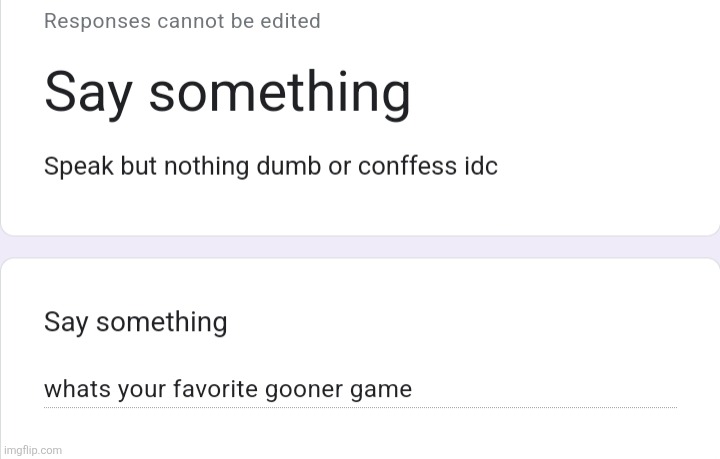Click empty space right of the form title

tap(560, 92)
